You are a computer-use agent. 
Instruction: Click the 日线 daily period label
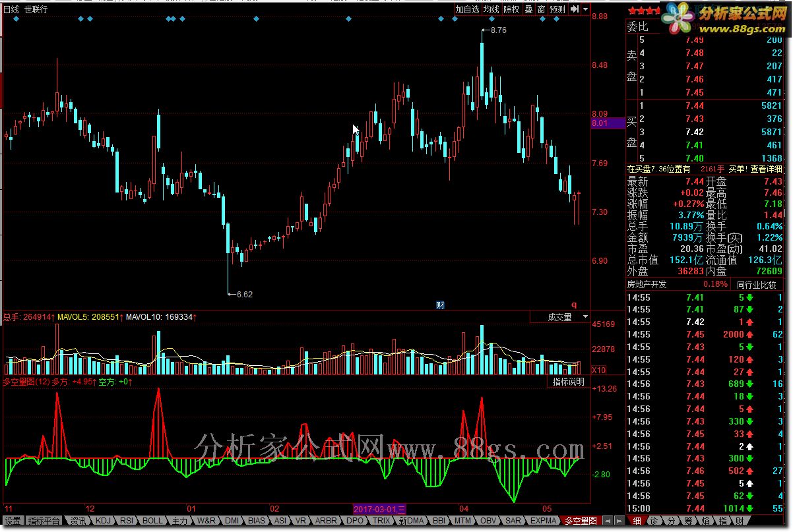click(x=11, y=9)
